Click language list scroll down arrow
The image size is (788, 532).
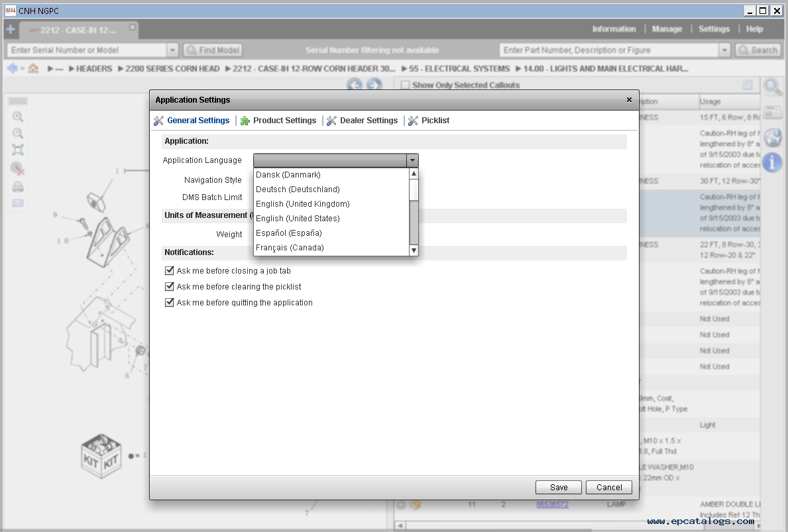tap(414, 250)
